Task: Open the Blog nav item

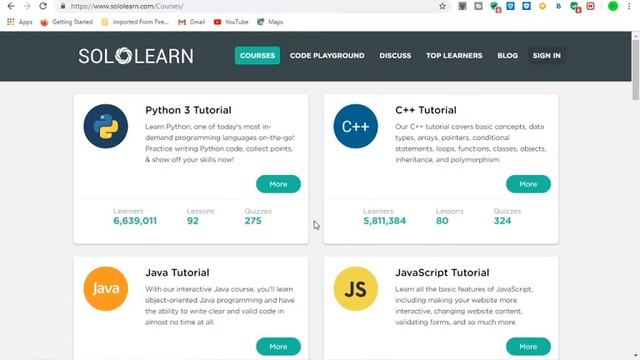Action: (507, 56)
